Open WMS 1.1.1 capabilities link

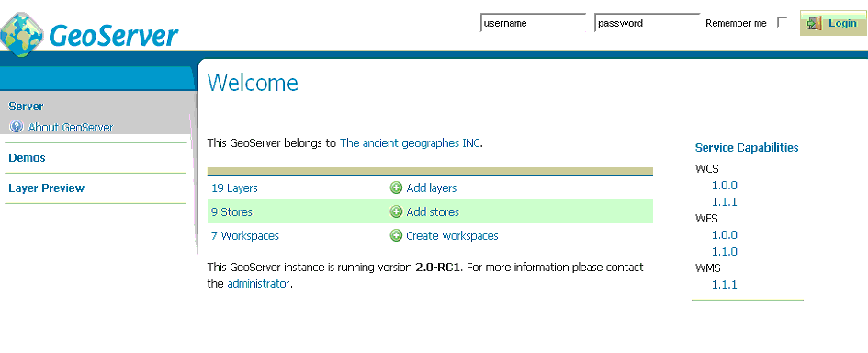724,285
